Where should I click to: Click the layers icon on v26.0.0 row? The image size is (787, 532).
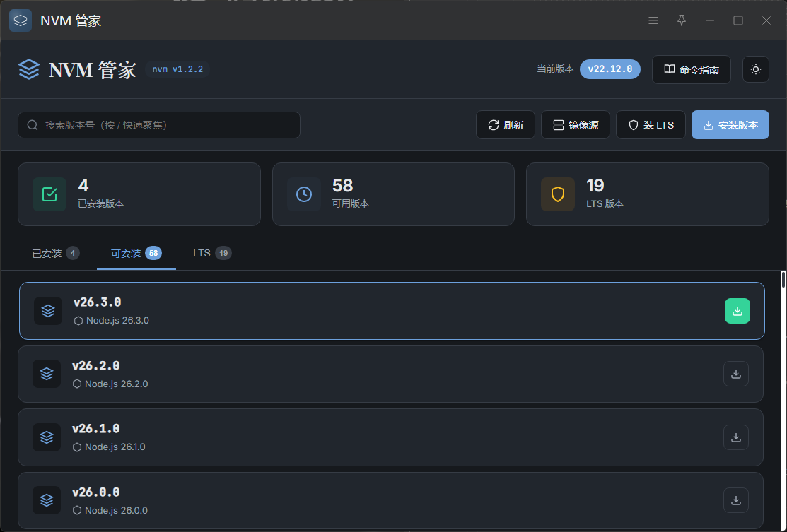pos(47,500)
